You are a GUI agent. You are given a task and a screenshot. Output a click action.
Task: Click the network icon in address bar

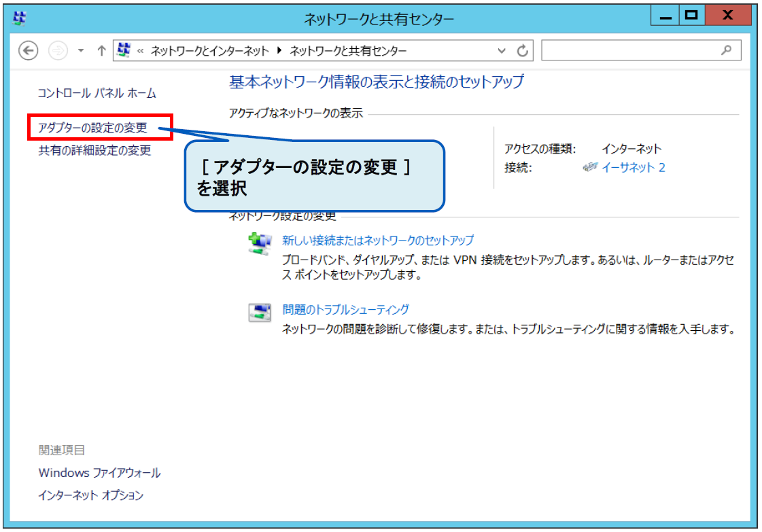[124, 51]
